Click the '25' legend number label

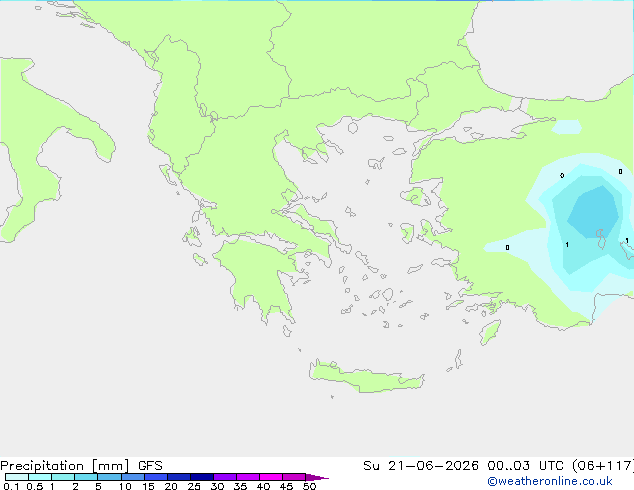click(194, 486)
